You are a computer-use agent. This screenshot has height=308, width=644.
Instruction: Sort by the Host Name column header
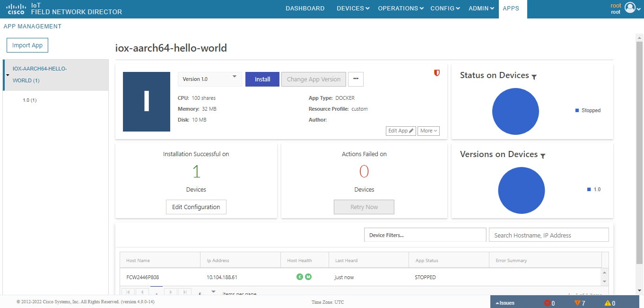160,260
